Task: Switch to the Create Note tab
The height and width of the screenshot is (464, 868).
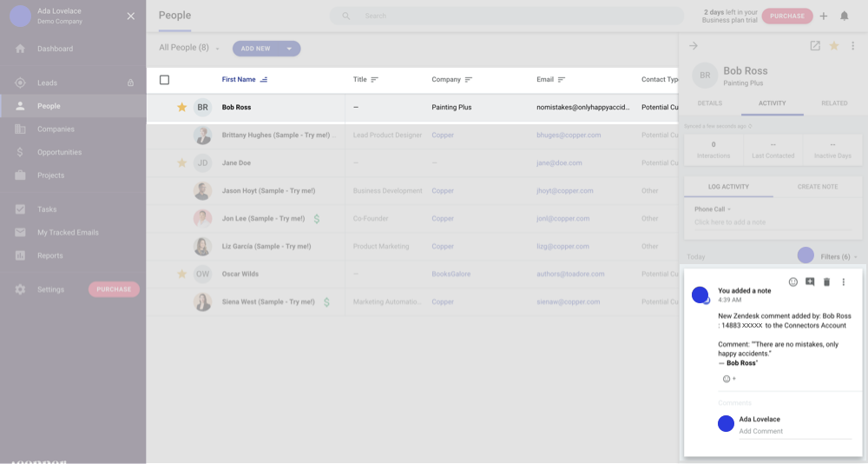Action: [x=817, y=187]
